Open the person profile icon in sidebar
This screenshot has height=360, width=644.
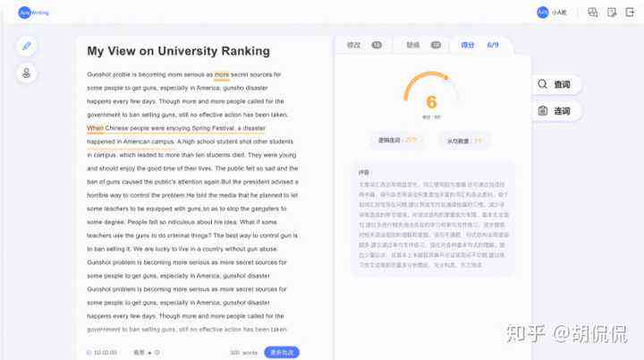click(x=27, y=73)
